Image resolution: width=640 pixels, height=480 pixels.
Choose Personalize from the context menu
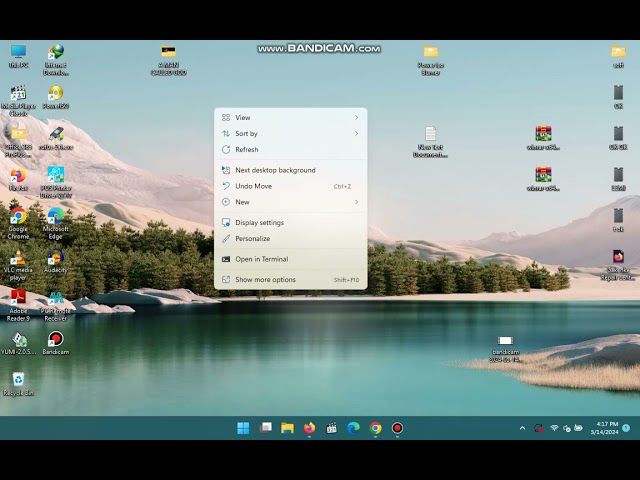coord(291,238)
